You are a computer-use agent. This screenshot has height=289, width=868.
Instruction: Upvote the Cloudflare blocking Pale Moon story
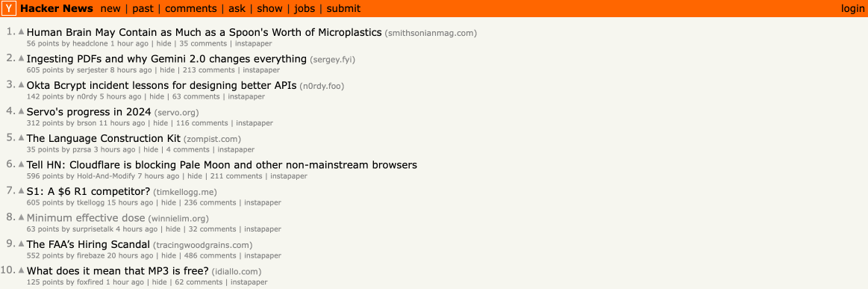(22, 164)
